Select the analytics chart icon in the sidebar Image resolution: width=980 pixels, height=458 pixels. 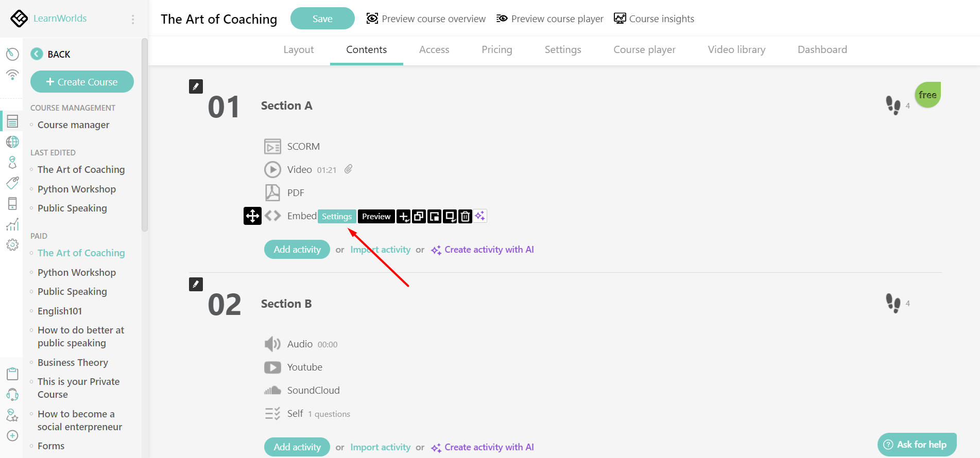coord(12,224)
